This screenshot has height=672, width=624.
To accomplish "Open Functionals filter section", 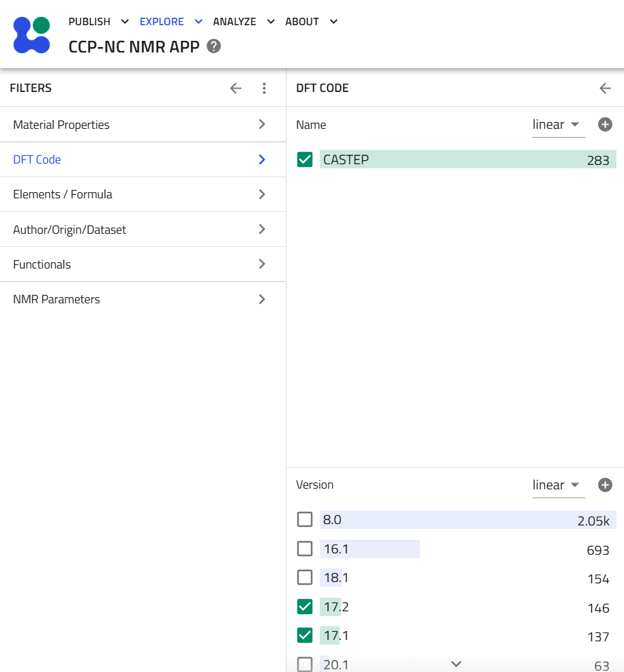I will click(x=143, y=264).
